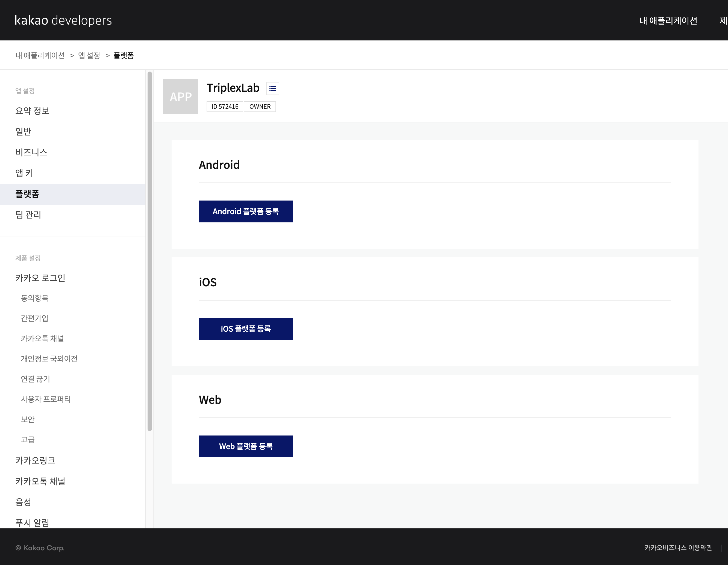Open the 비즈니스 sidebar item
This screenshot has width=728, height=565.
tap(31, 152)
